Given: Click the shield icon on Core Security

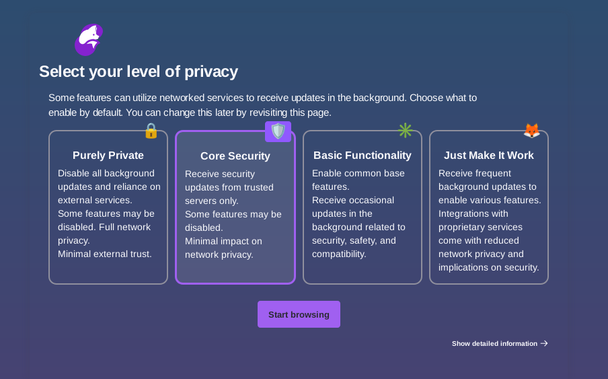Looking at the screenshot, I should coord(278,132).
